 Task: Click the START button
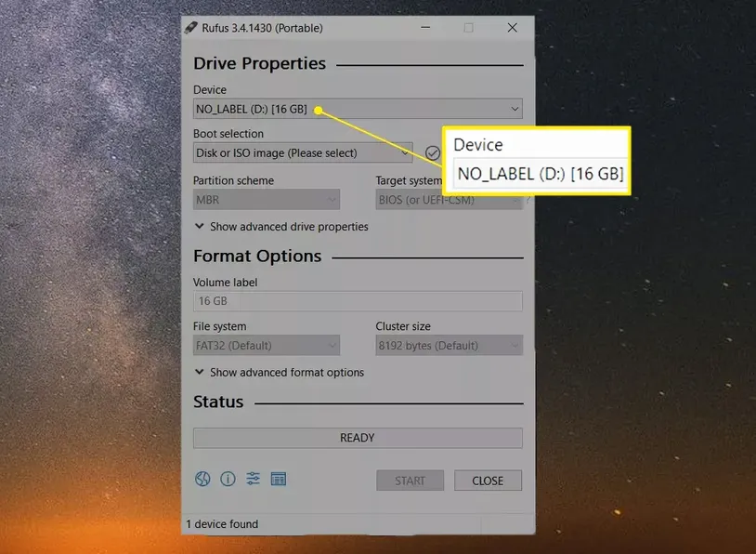[x=410, y=481]
